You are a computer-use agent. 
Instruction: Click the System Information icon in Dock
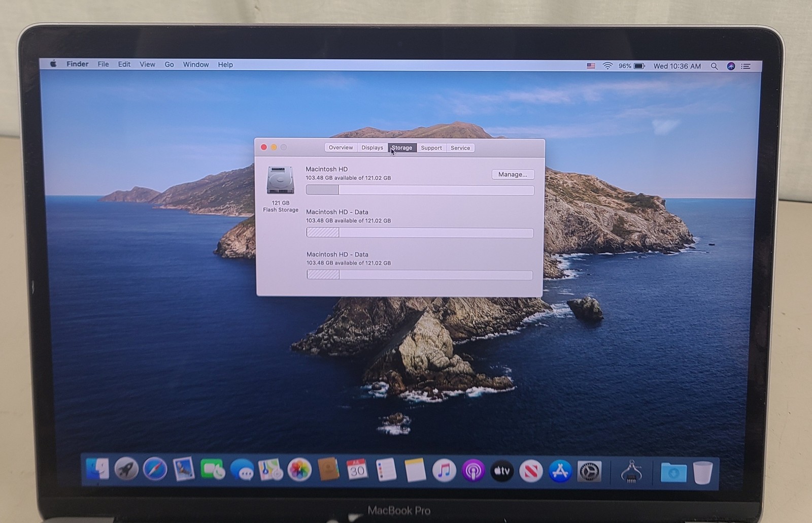pos(631,472)
